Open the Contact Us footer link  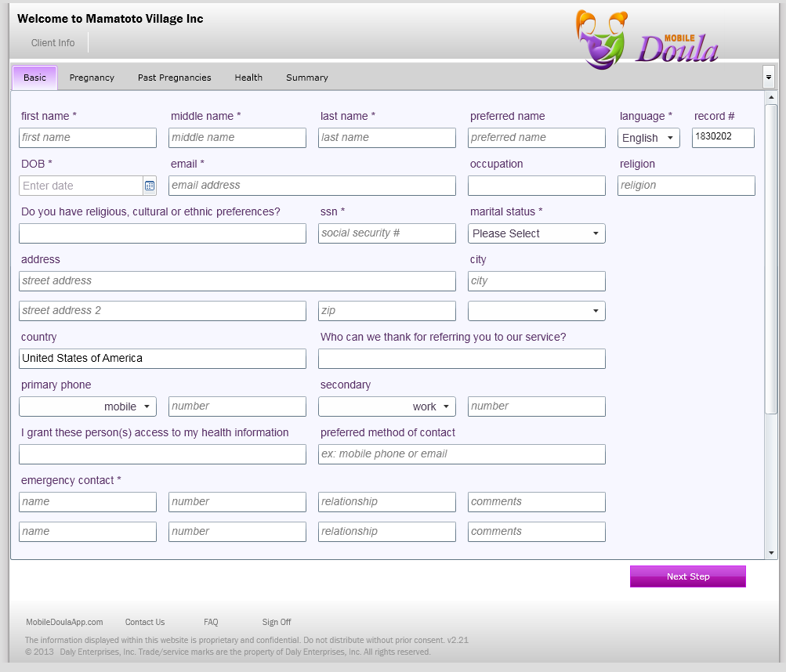pyautogui.click(x=145, y=622)
